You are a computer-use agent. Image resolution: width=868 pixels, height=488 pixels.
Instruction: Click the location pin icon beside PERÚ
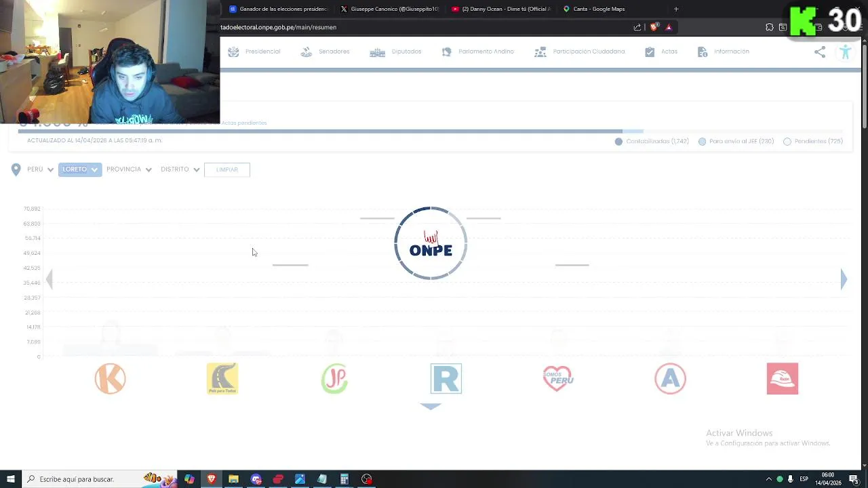point(16,169)
